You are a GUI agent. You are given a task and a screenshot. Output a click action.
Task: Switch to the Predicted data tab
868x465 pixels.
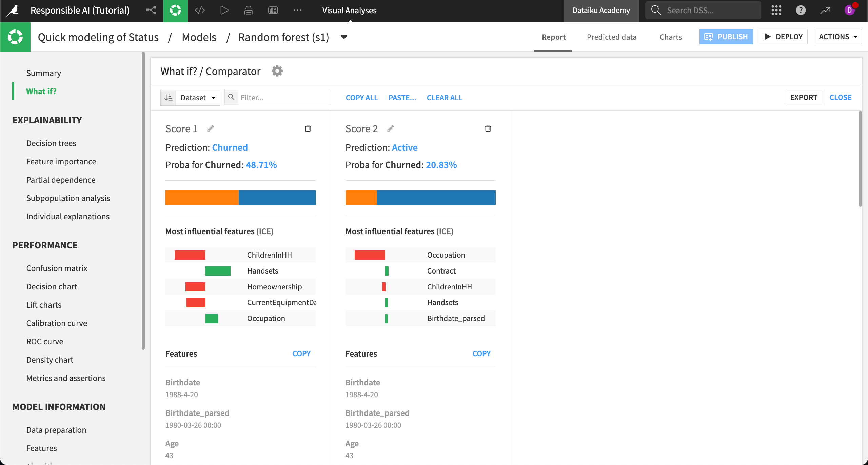(611, 37)
